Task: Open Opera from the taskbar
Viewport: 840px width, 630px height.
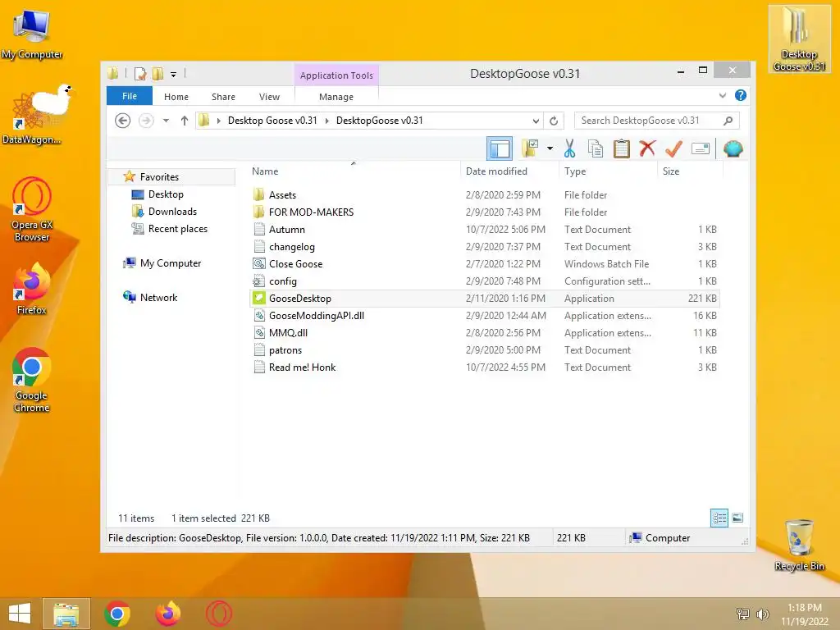Action: pyautogui.click(x=218, y=614)
